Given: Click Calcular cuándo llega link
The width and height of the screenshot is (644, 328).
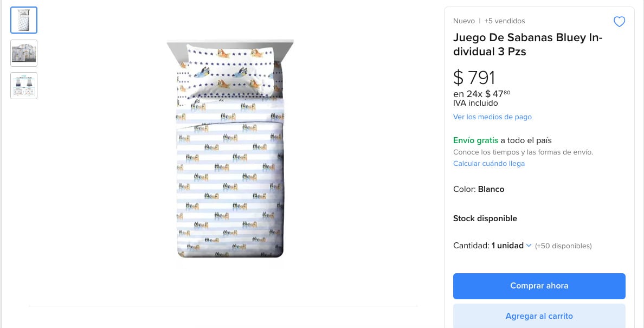Looking at the screenshot, I should (x=488, y=163).
